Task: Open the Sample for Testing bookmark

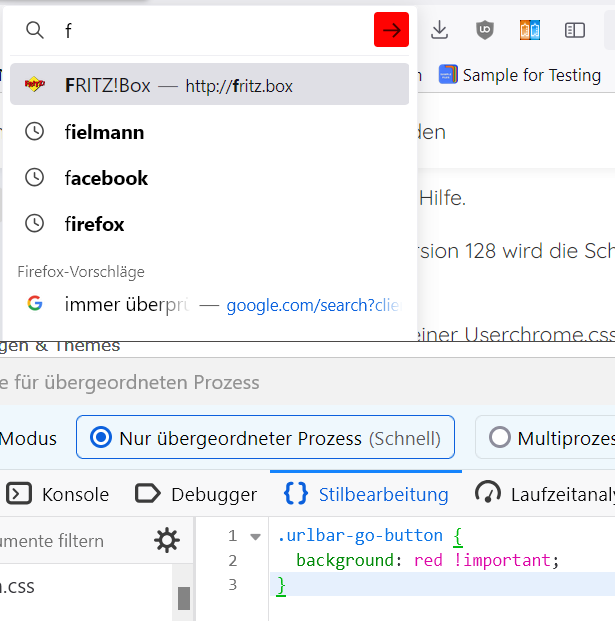Action: pyautogui.click(x=520, y=75)
